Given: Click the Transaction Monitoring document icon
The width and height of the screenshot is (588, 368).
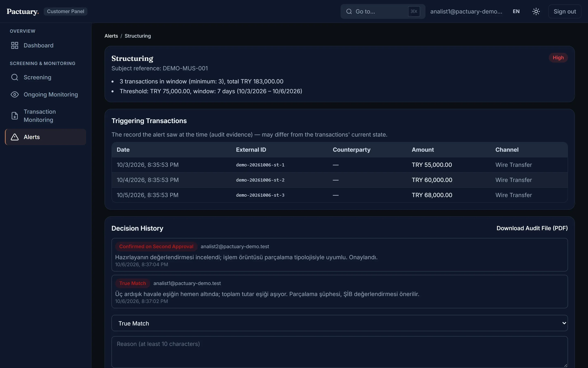Looking at the screenshot, I should pos(14,116).
